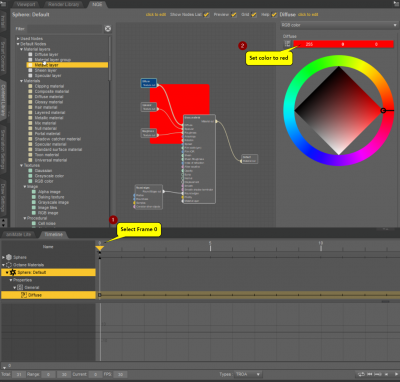Image resolution: width=400 pixels, height=382 pixels.
Task: Jump to first frame with the rewind icon
Action: pyautogui.click(x=370, y=374)
